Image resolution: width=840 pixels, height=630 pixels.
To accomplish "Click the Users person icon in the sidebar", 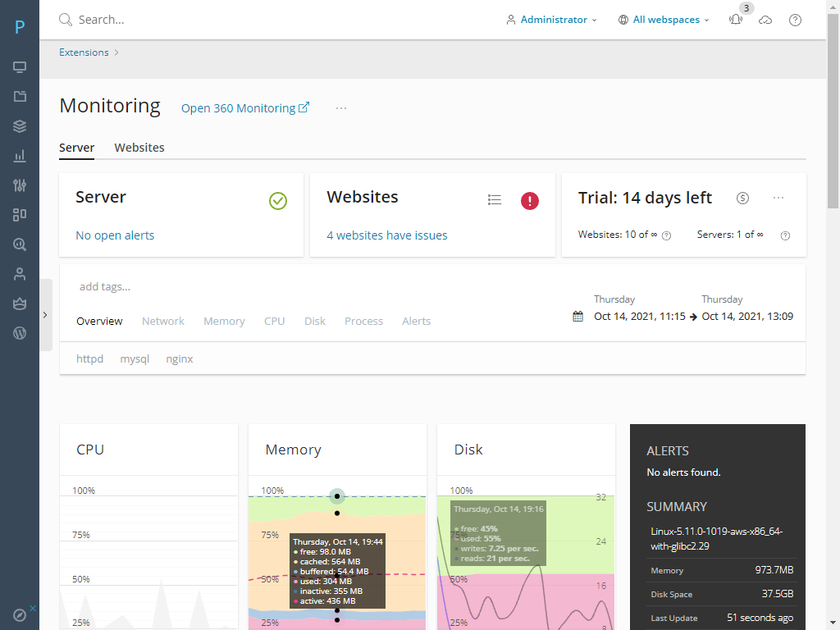I will pos(20,273).
